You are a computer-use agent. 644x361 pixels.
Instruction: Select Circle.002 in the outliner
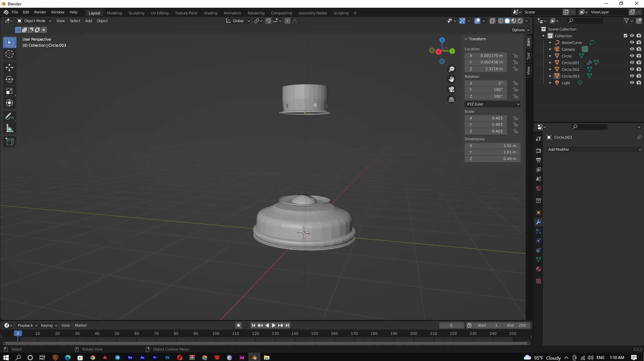(x=570, y=70)
